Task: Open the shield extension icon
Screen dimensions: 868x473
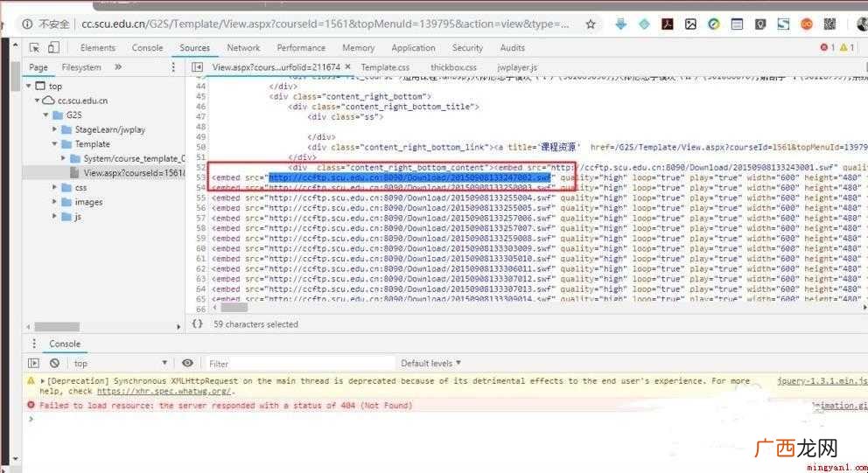Action: 760,24
